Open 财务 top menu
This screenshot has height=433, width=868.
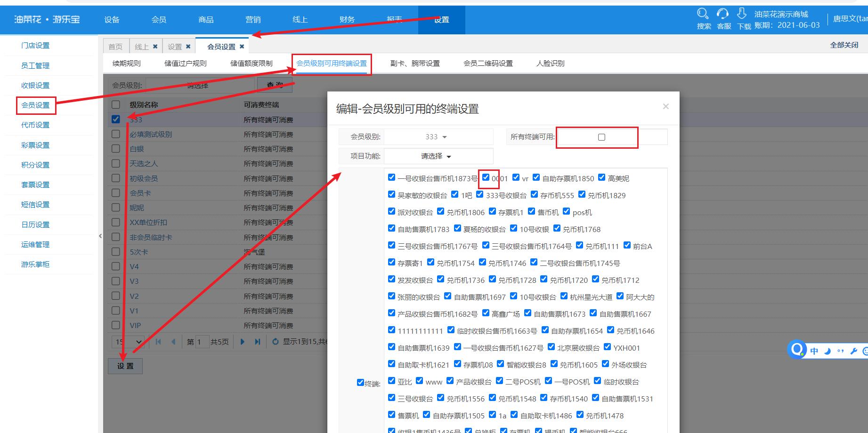point(348,20)
